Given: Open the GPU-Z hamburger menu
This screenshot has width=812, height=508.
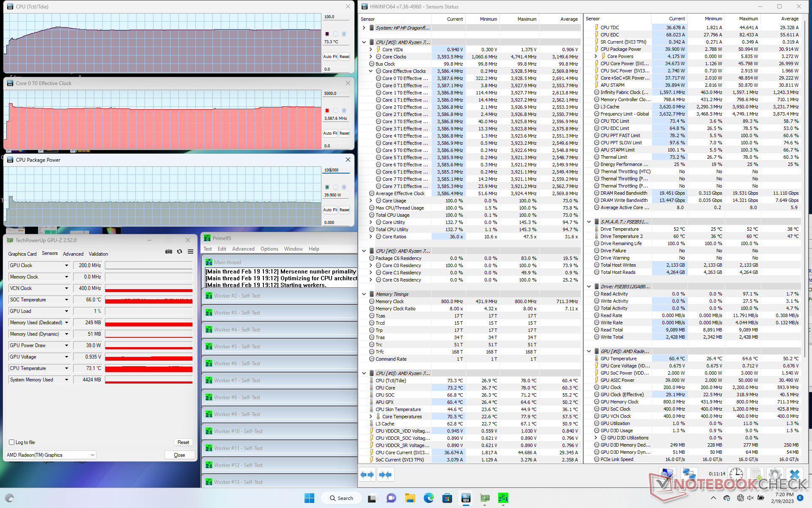Looking at the screenshot, I should point(191,251).
